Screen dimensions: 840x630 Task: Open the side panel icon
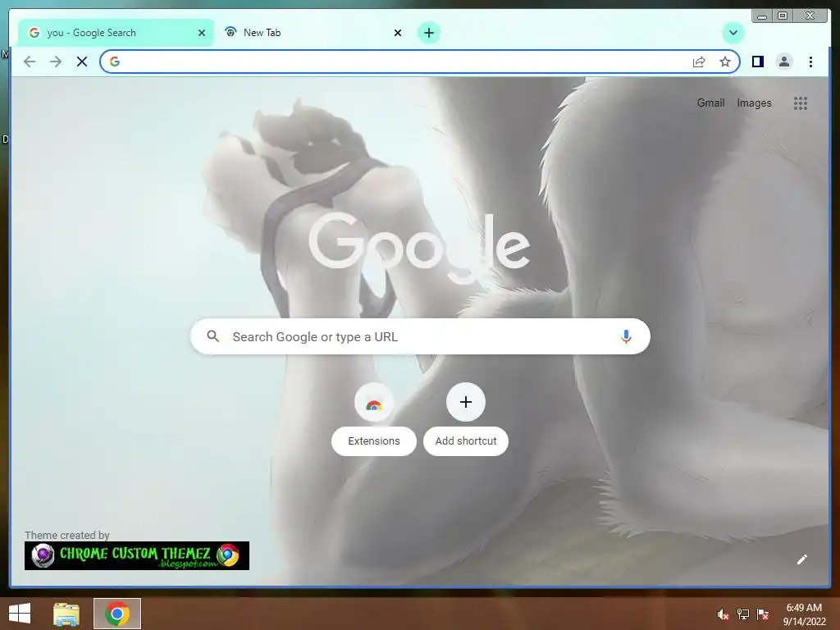[x=757, y=62]
